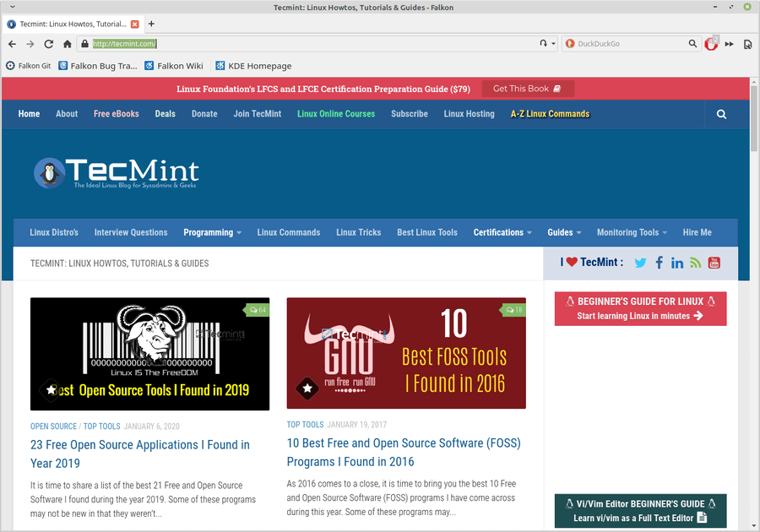
Task: Expand the Certifications dropdown menu
Action: 502,232
